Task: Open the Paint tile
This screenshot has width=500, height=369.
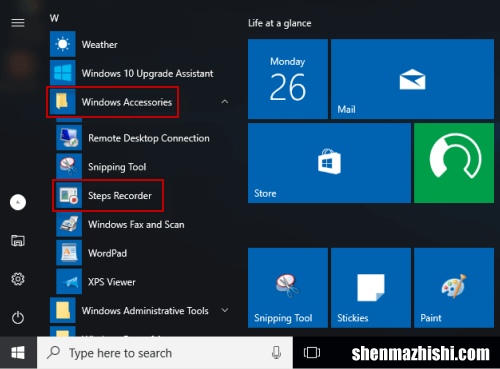Action: [x=454, y=288]
